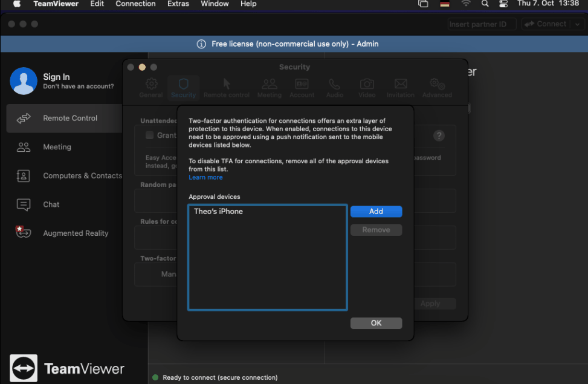Viewport: 588px width, 384px height.
Task: Click the date and time in menu bar
Action: (548, 4)
